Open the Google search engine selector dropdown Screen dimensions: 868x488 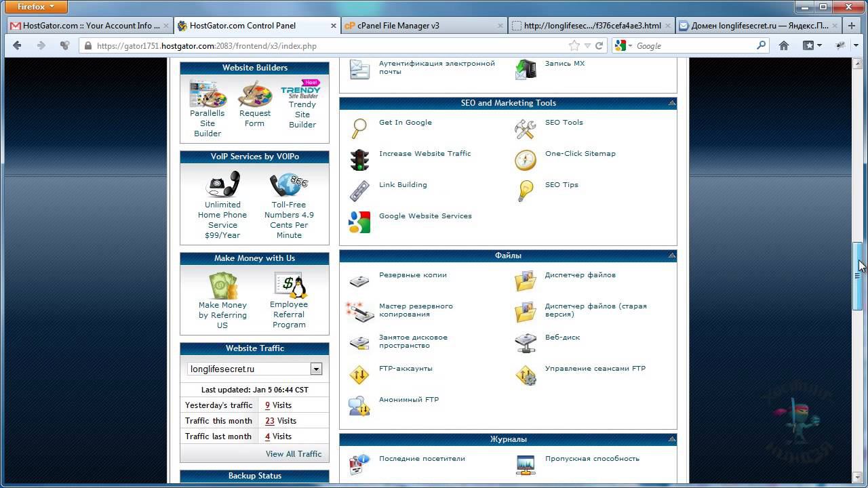point(623,45)
